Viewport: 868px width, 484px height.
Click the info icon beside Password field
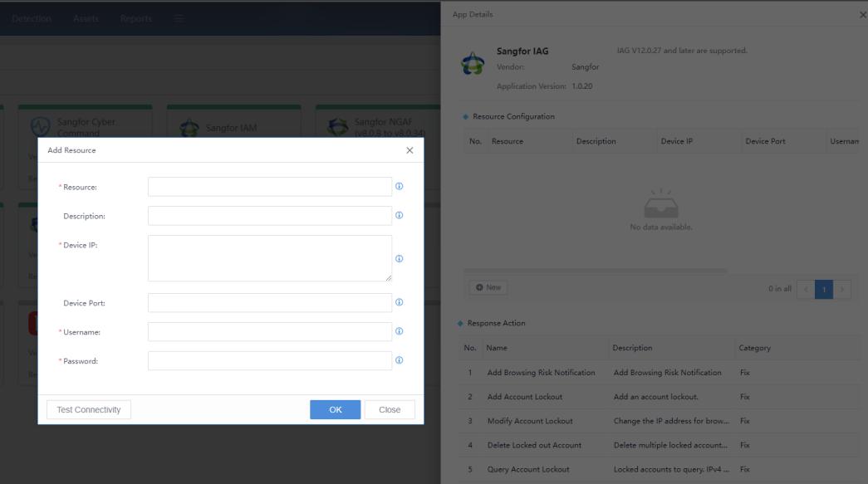[x=400, y=360]
